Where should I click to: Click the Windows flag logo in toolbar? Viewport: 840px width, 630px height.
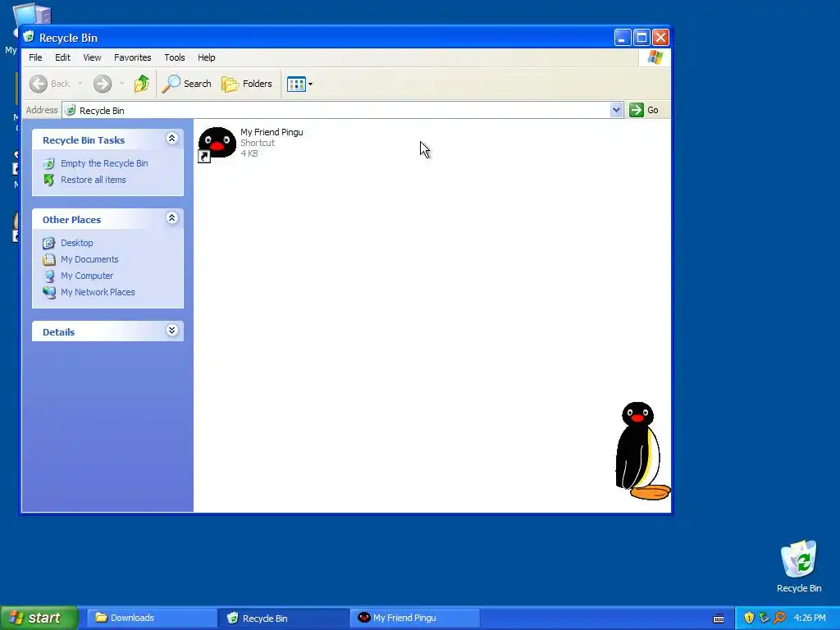pyautogui.click(x=655, y=57)
